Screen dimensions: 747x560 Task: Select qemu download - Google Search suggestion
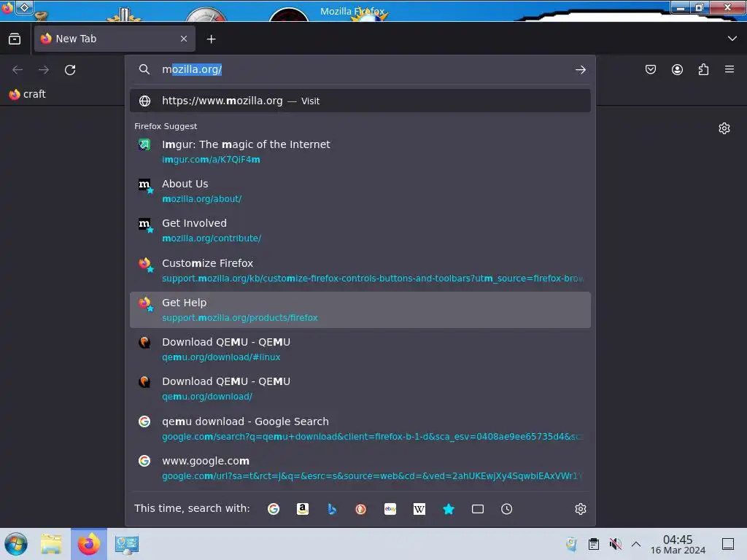(360, 429)
